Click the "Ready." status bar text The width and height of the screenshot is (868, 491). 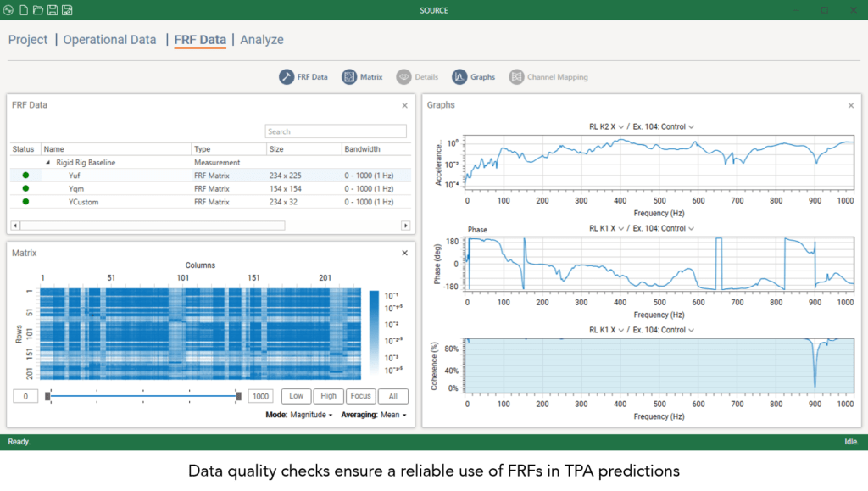click(x=19, y=442)
